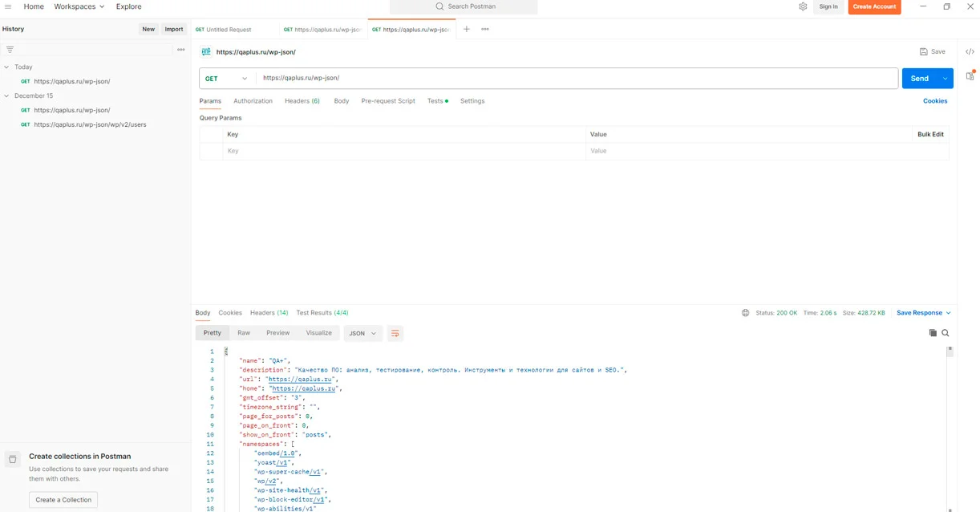Click the request URL input field

pyautogui.click(x=576, y=79)
